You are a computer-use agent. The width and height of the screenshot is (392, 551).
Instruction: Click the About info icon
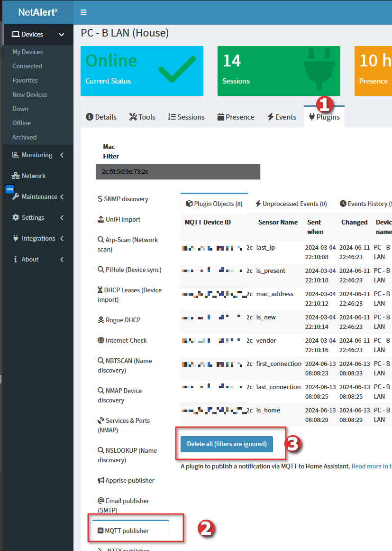coord(16,259)
